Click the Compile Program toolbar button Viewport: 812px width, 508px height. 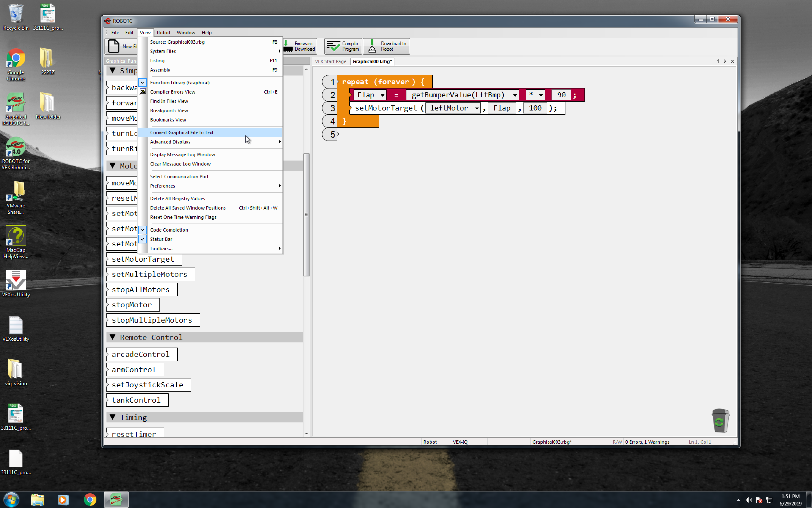click(343, 46)
